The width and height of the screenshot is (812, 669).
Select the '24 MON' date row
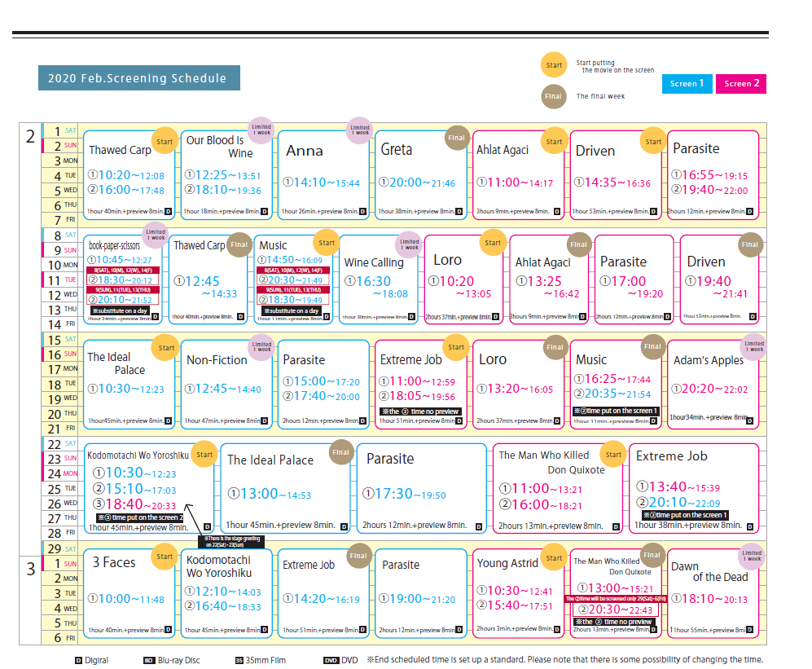(x=60, y=473)
